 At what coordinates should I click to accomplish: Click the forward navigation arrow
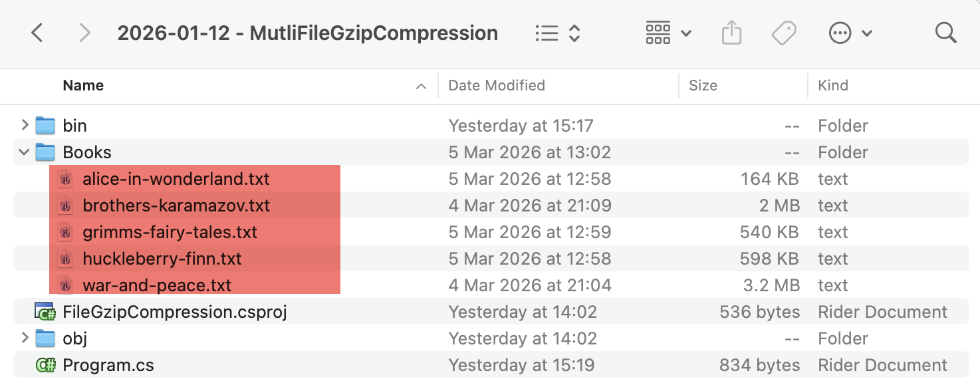coord(84,33)
